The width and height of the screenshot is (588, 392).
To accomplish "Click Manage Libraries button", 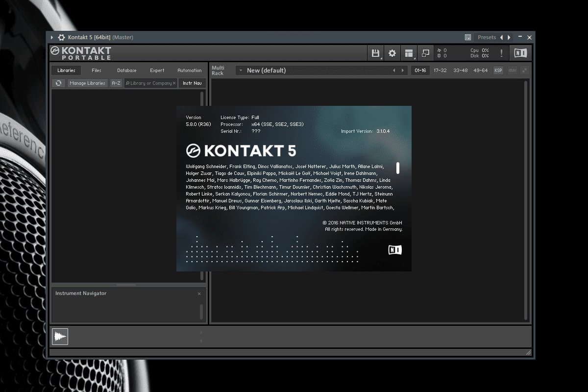I will [87, 83].
